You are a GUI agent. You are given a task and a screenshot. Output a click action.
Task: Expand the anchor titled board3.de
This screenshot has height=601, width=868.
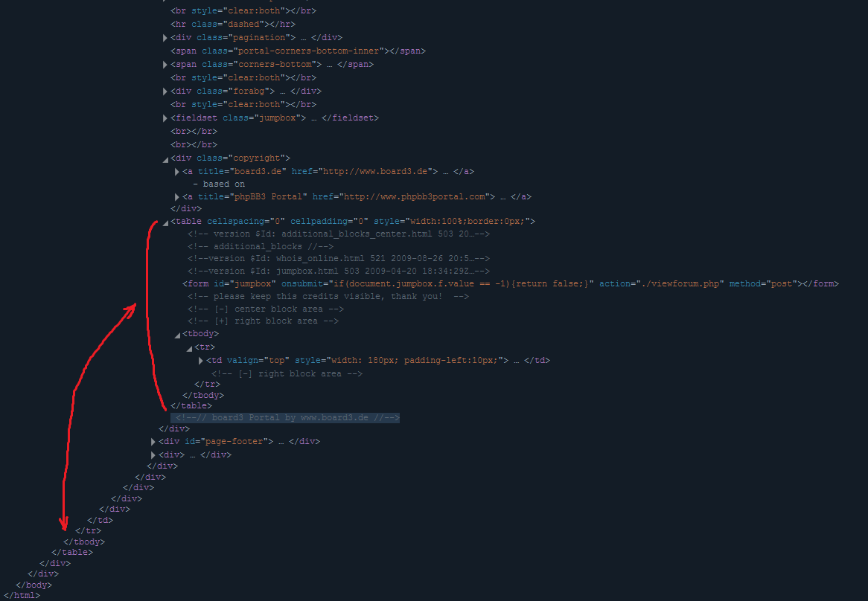177,172
